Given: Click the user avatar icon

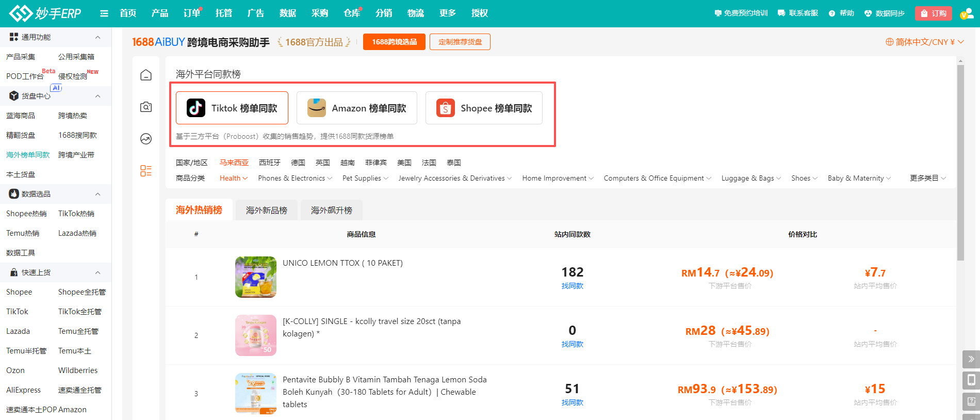Looking at the screenshot, I should point(966,13).
